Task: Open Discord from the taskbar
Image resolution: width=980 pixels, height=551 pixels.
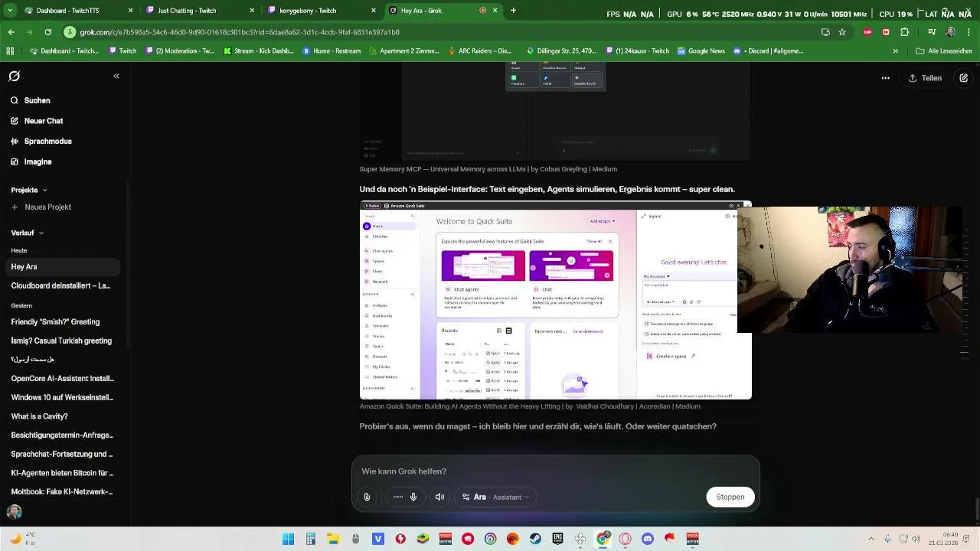Action: (648, 539)
